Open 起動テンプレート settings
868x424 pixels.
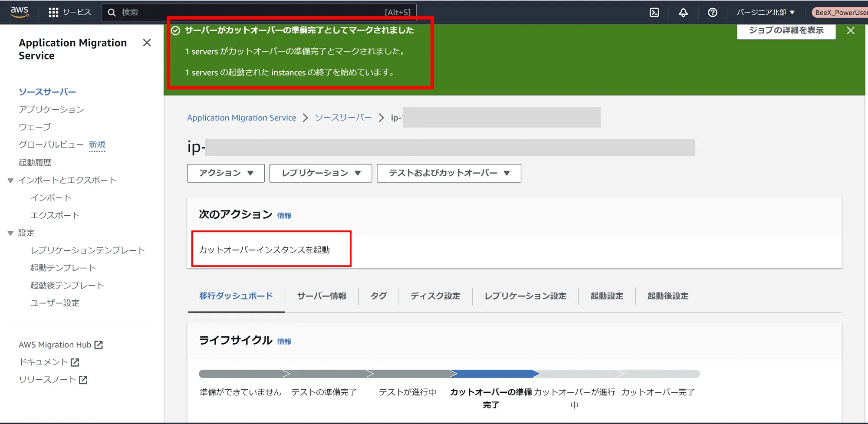tap(63, 268)
